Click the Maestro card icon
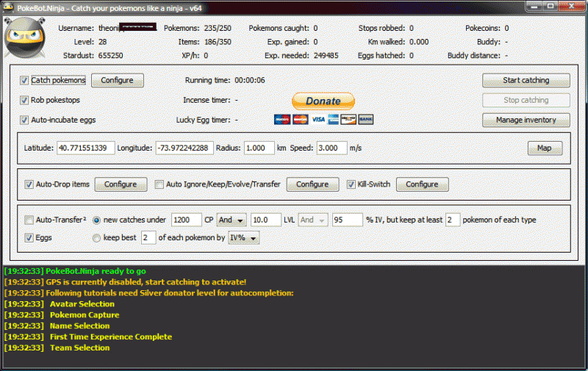588x371 pixels. pos(282,120)
